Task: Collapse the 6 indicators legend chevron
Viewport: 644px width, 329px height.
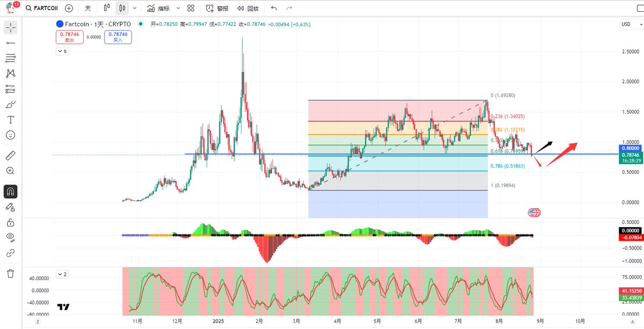Action: click(x=62, y=52)
